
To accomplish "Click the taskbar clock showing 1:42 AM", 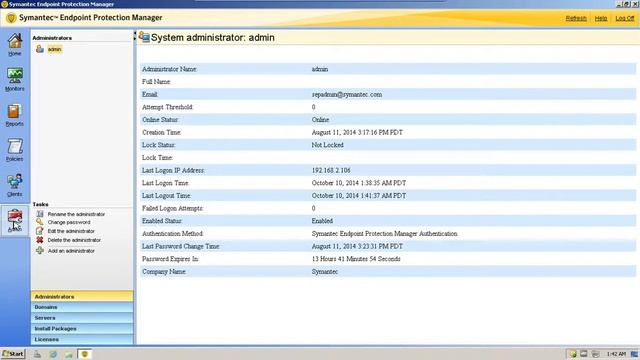I will (616, 354).
